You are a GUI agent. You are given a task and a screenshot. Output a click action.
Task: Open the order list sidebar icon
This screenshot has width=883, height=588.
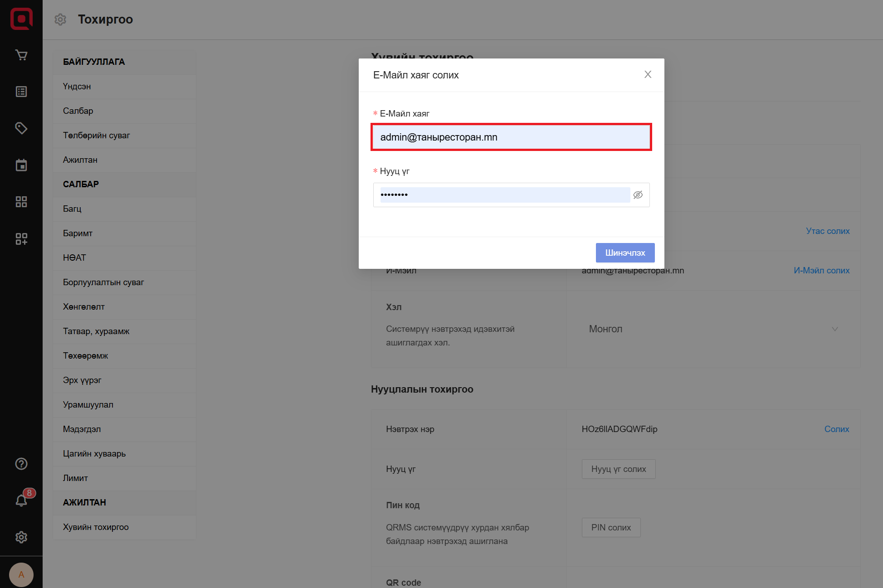pyautogui.click(x=21, y=92)
